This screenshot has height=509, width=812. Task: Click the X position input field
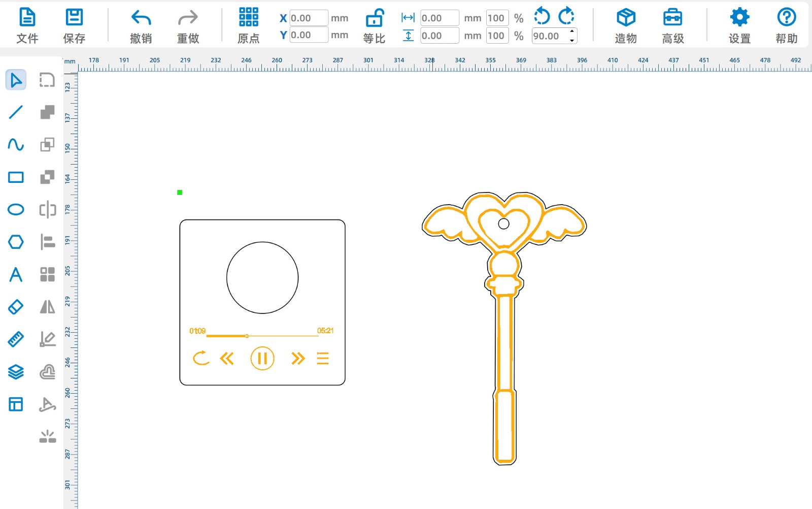tap(309, 18)
